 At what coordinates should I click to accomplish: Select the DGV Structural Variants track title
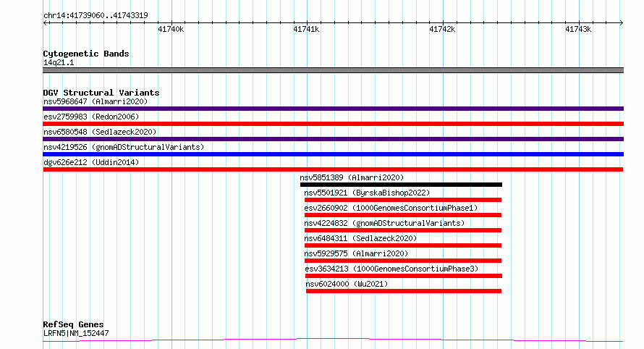101,93
